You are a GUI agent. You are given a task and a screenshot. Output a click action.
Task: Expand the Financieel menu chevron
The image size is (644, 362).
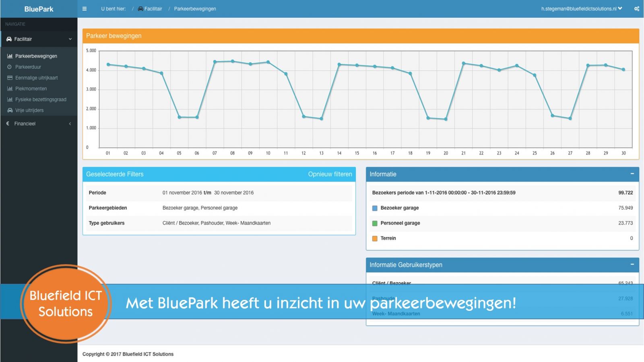pos(70,124)
